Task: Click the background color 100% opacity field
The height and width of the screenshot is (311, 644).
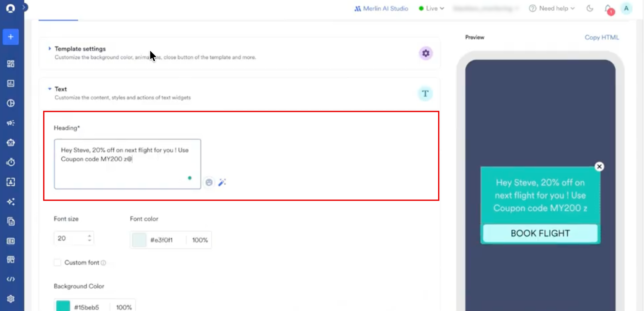Action: 124,307
